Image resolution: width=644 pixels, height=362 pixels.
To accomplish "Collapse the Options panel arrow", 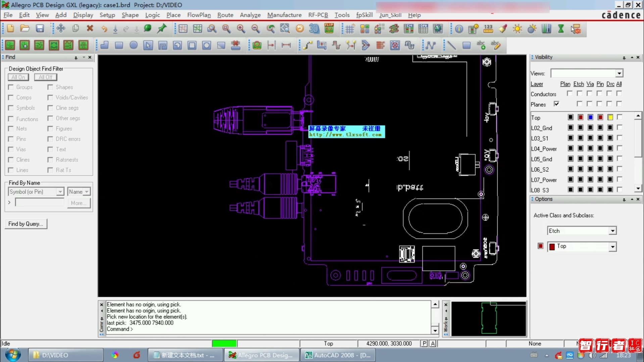I will click(x=632, y=199).
